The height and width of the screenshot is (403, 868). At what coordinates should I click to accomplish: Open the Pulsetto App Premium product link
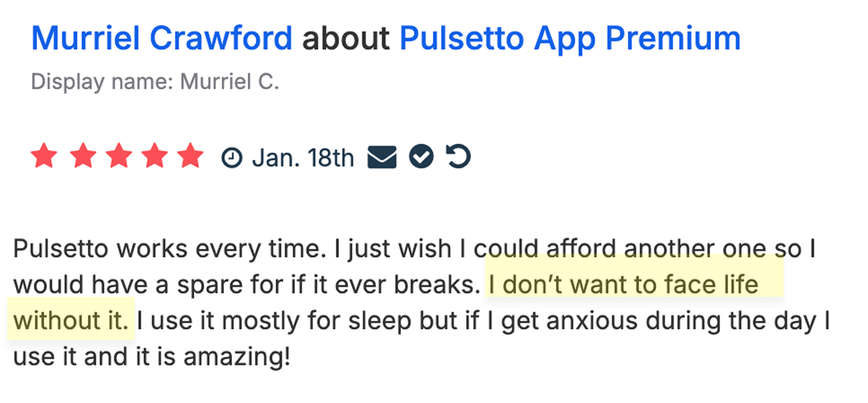point(570,38)
